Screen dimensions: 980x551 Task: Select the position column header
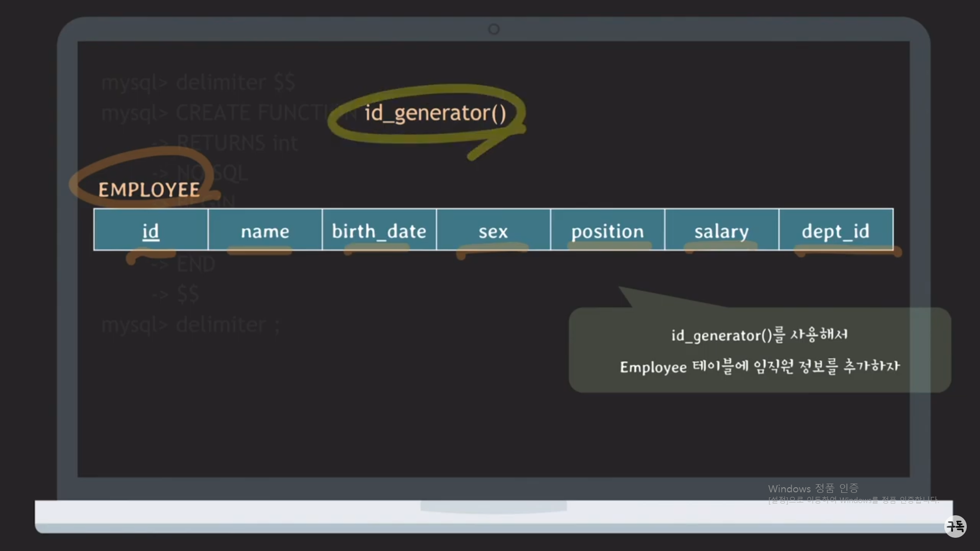pyautogui.click(x=607, y=231)
